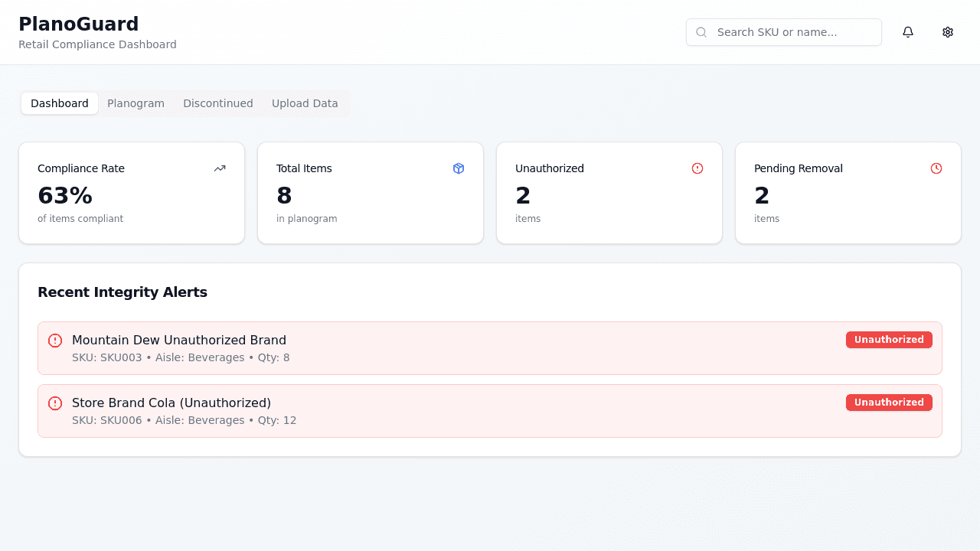Go to the Upload Data tab
The height and width of the screenshot is (551, 980).
click(305, 103)
